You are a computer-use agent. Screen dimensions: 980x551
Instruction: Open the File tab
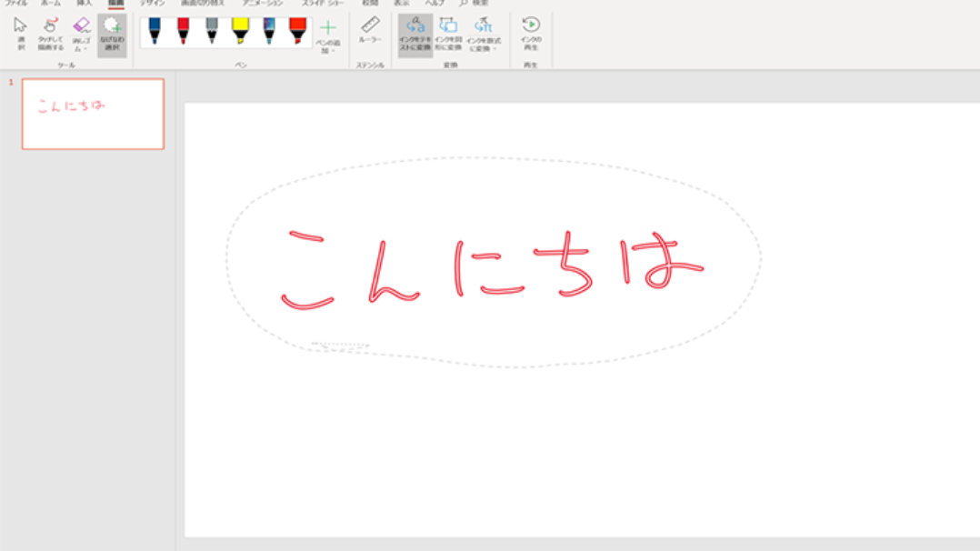click(x=16, y=3)
